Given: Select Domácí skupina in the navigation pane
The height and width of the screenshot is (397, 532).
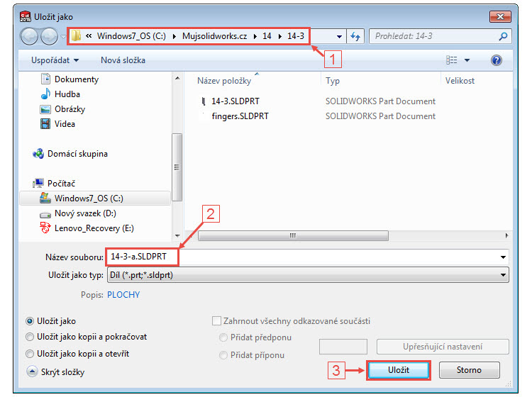Looking at the screenshot, I should pyautogui.click(x=77, y=154).
